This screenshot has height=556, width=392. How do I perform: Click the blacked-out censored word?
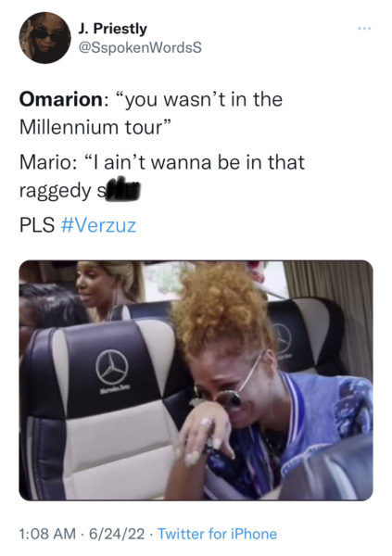[x=121, y=189]
